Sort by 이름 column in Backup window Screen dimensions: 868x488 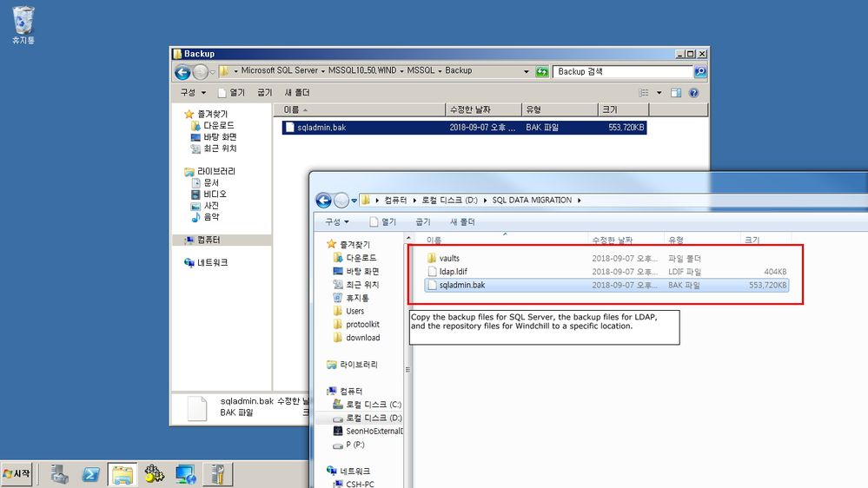(360, 109)
